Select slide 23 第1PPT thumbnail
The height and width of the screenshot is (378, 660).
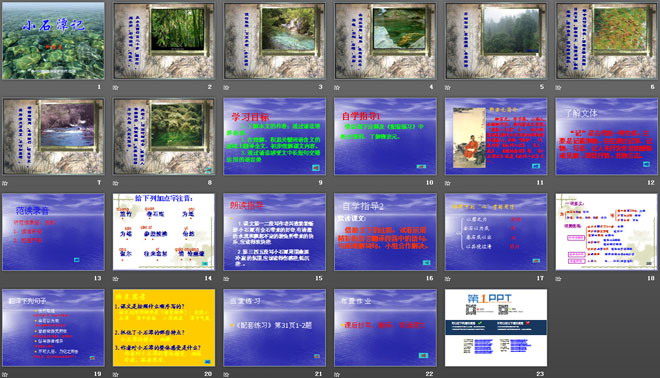[x=496, y=327]
